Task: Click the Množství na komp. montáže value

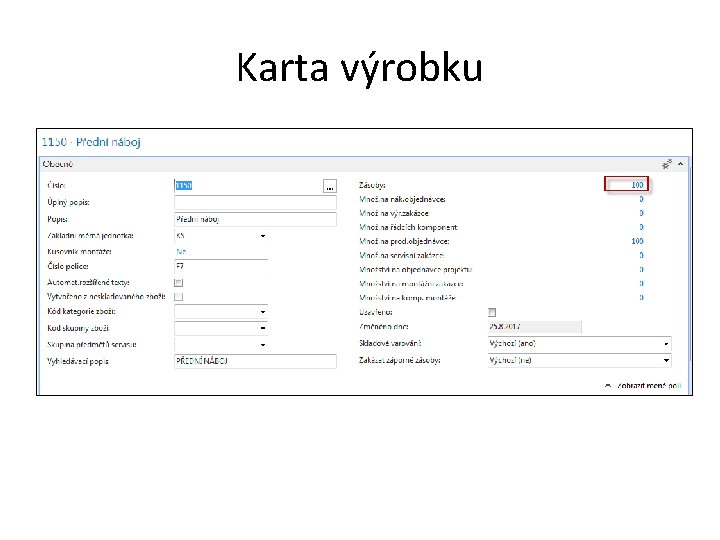Action: [x=641, y=298]
